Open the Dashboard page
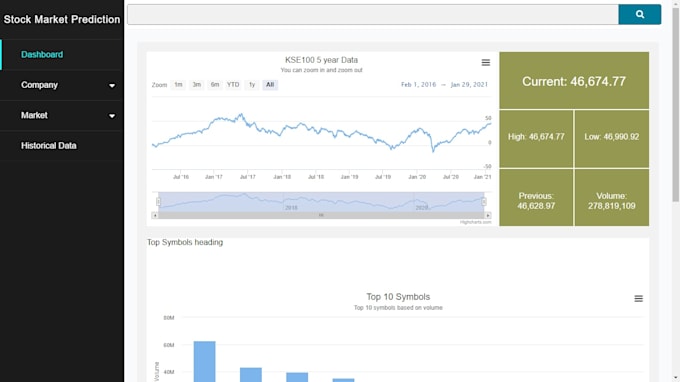 [42, 55]
